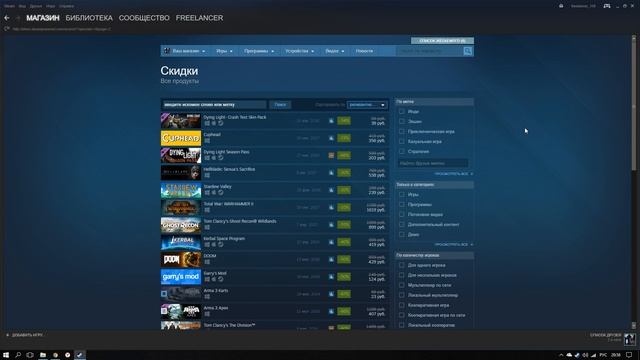This screenshot has height=360, width=640.
Task: Tick the Стратегия checkbox
Action: [402, 151]
